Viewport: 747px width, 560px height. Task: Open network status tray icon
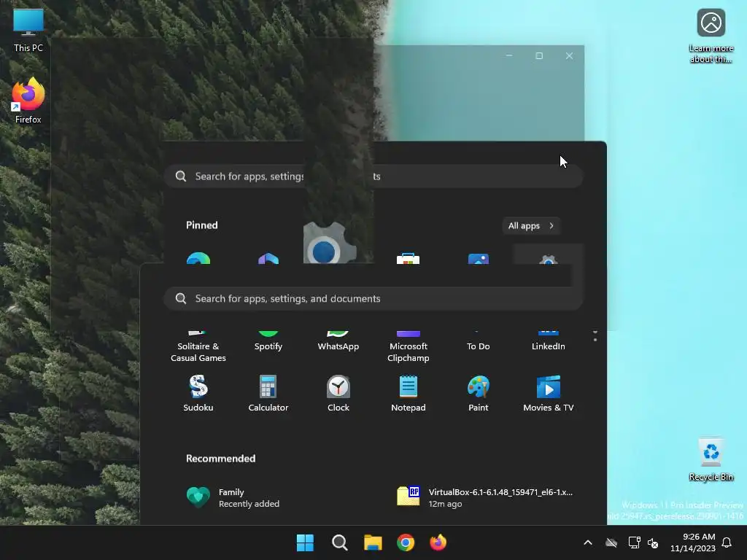pyautogui.click(x=634, y=542)
